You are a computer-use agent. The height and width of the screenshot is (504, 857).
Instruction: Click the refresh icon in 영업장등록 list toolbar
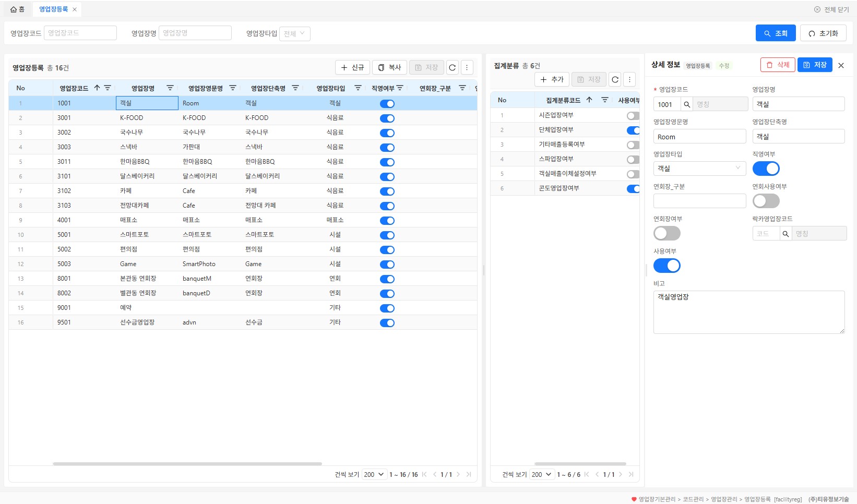[x=453, y=67]
